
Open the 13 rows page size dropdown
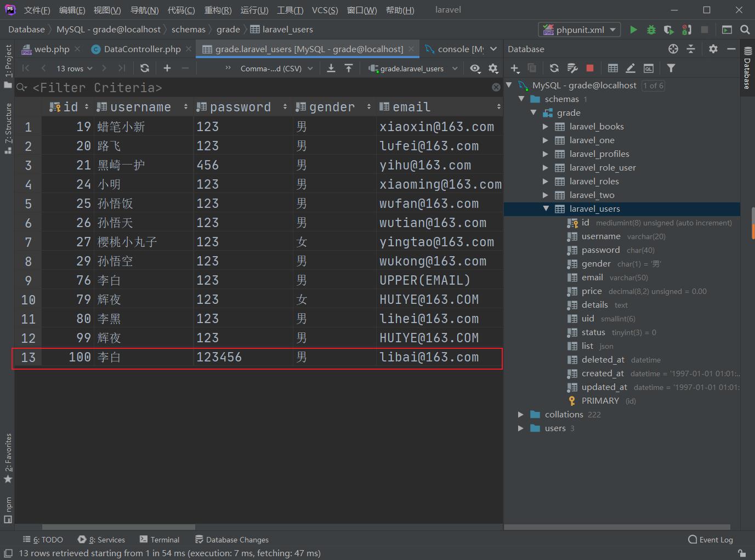(75, 68)
